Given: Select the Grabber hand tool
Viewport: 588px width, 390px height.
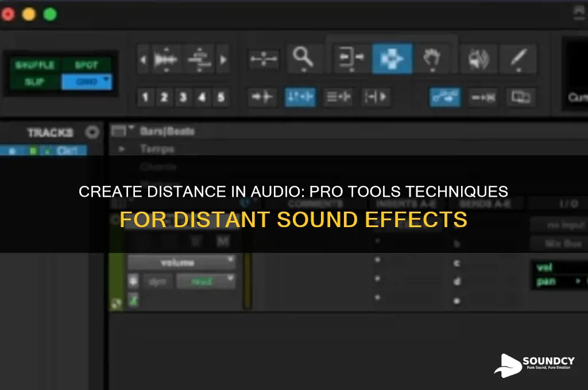Looking at the screenshot, I should pos(432,59).
